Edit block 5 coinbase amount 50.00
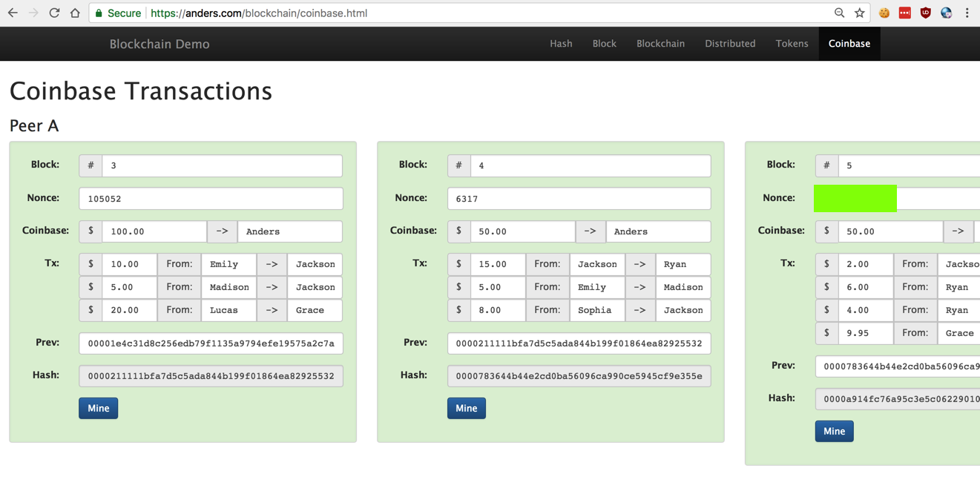This screenshot has width=980, height=477. [x=891, y=231]
